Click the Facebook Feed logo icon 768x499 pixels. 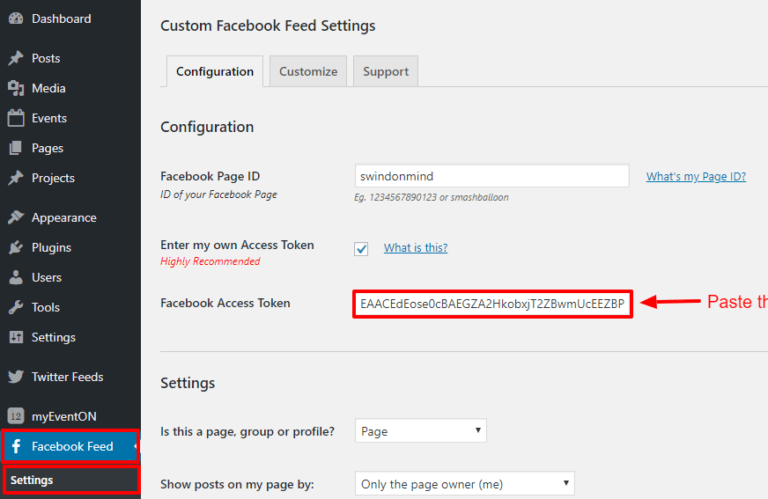click(x=16, y=446)
